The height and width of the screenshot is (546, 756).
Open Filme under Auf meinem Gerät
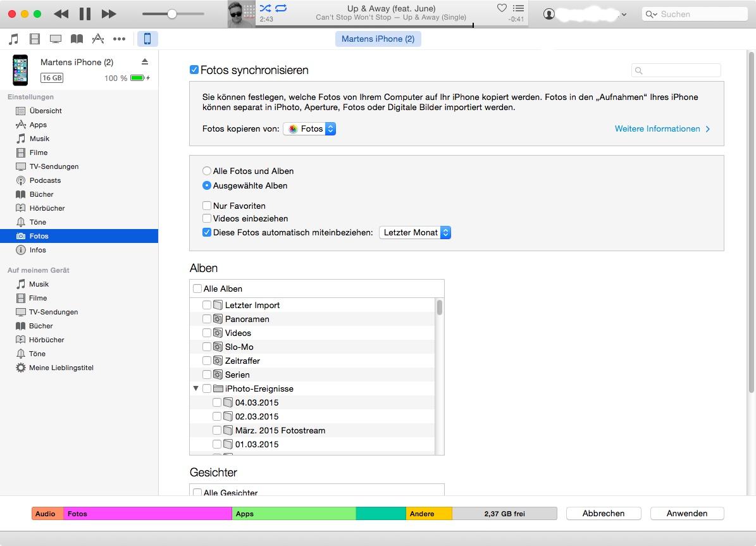click(37, 298)
